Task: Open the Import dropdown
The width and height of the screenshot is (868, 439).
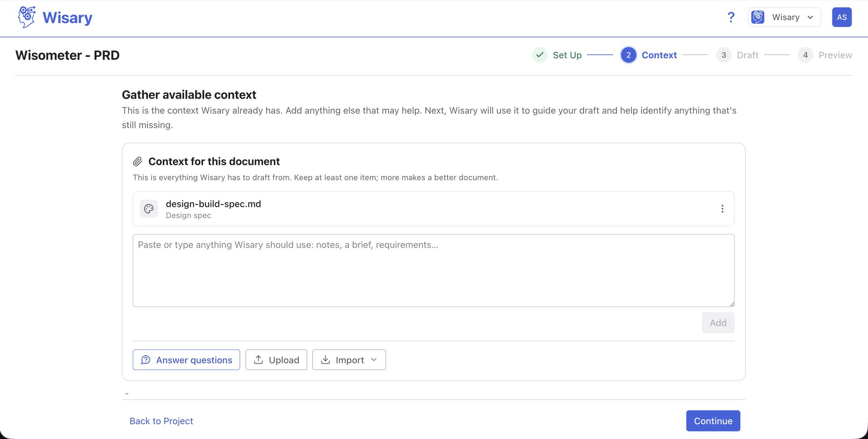Action: pyautogui.click(x=349, y=360)
